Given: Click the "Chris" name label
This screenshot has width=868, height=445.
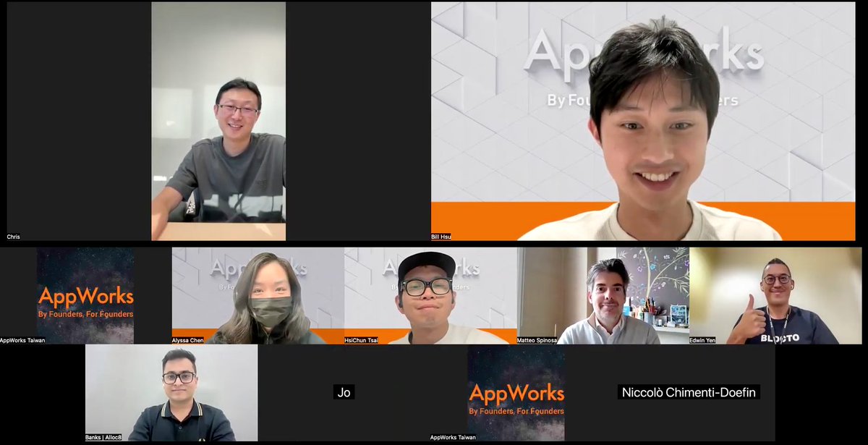Looking at the screenshot, I should [14, 237].
